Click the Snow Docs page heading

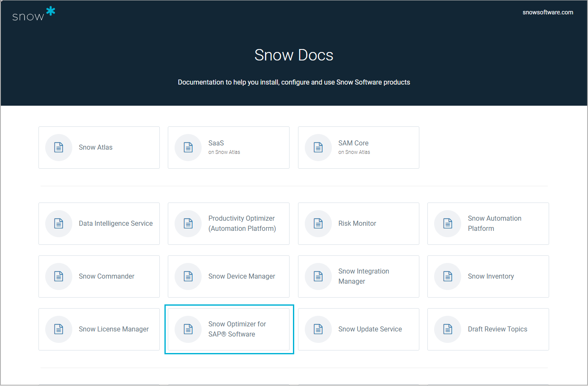(294, 55)
